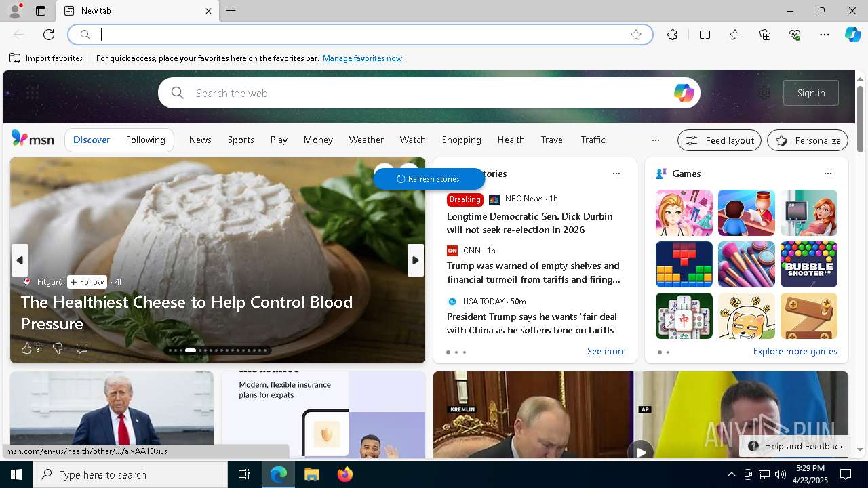Open the Mahjong tiles game thumbnail

(684, 316)
